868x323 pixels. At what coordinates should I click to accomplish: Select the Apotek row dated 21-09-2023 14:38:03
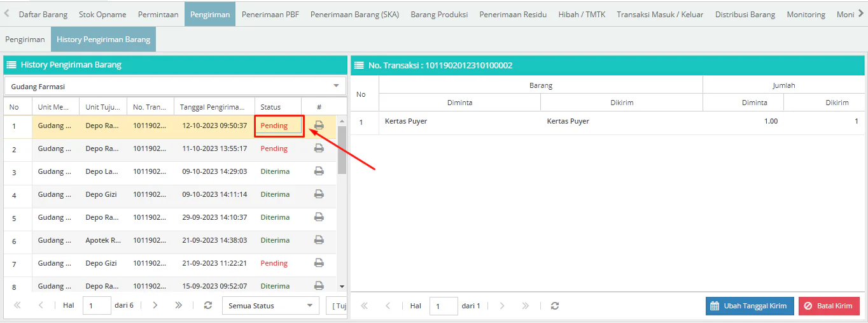tap(170, 240)
